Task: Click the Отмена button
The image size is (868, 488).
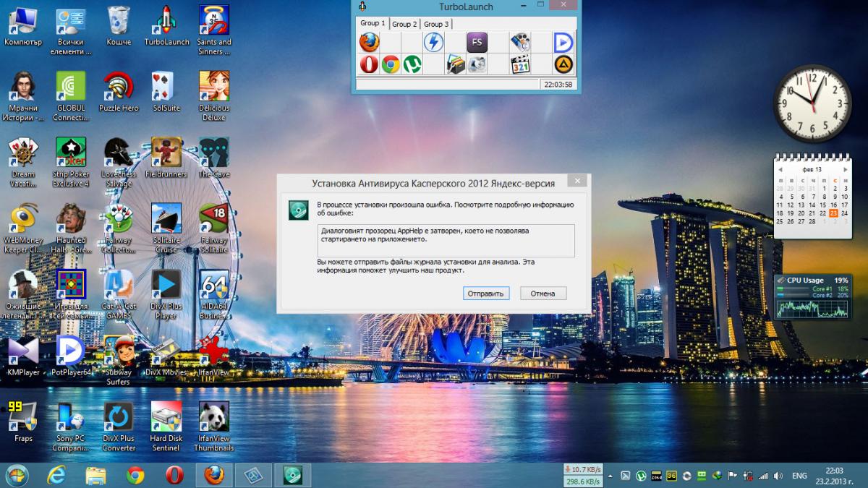Action: [542, 294]
